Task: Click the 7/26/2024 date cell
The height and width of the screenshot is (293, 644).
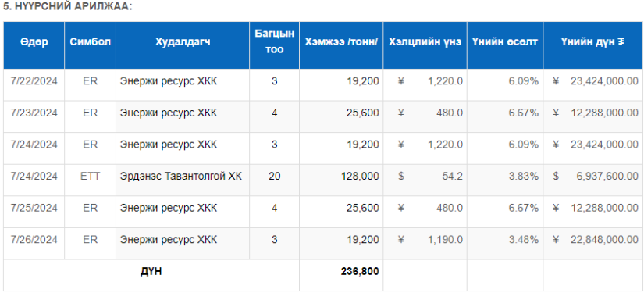Action: 34,243
